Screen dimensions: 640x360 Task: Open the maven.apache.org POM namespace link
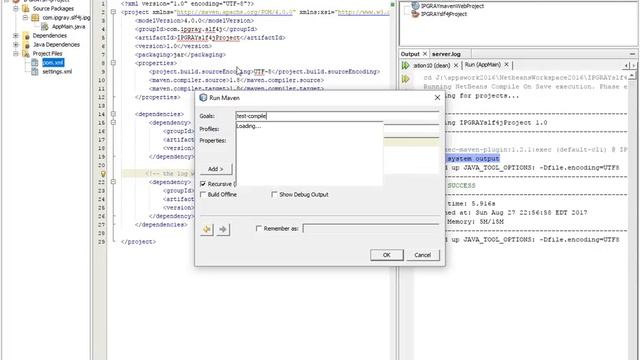[235, 12]
